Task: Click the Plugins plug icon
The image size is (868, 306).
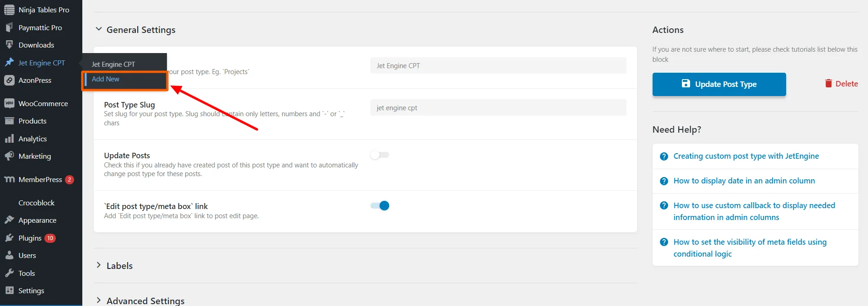Action: (9, 238)
